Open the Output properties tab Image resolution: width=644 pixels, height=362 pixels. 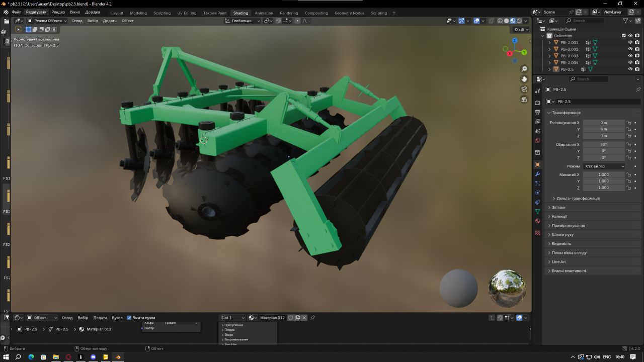537,112
